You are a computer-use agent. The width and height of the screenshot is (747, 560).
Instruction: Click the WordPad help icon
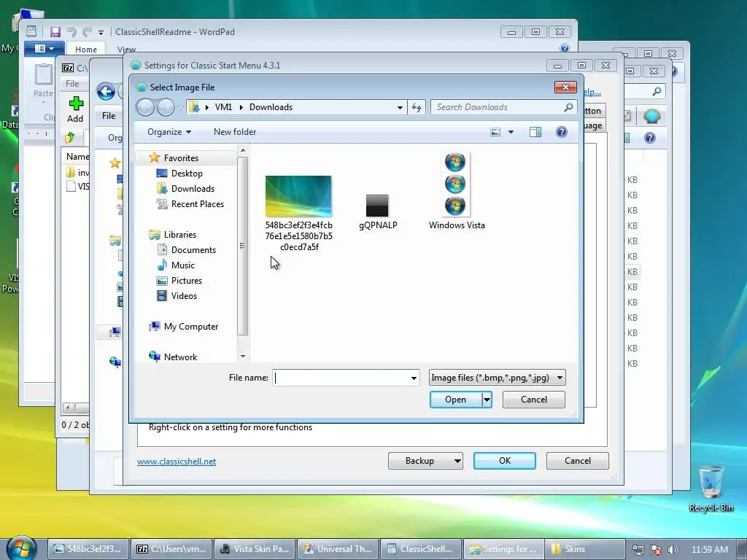pos(565,47)
